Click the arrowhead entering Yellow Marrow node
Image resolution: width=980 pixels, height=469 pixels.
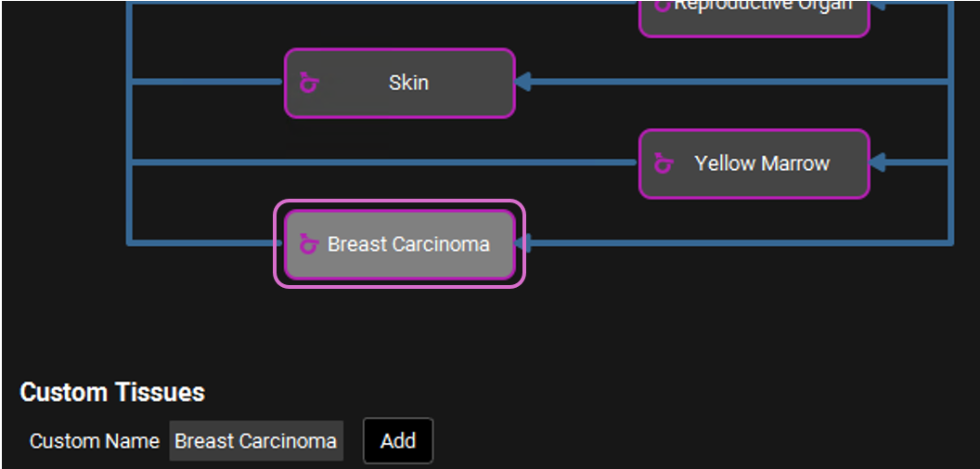pyautogui.click(x=878, y=163)
